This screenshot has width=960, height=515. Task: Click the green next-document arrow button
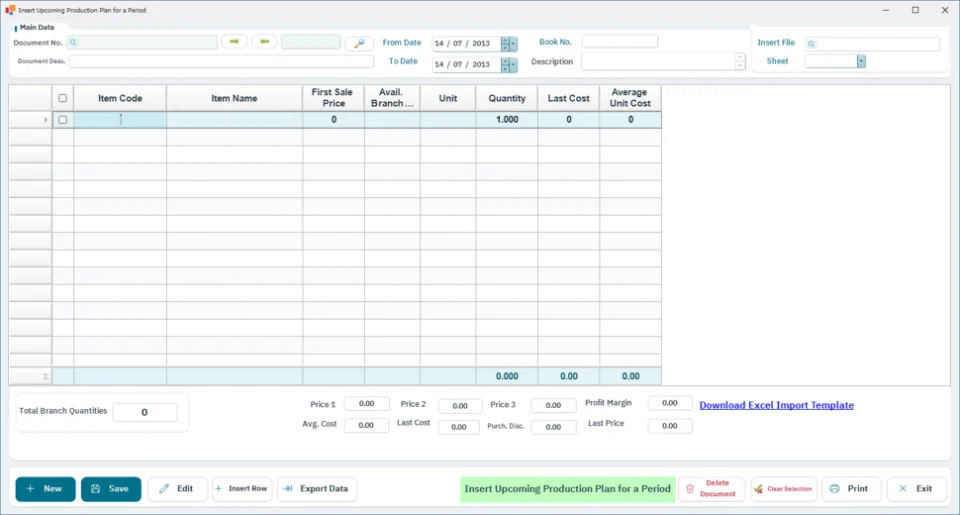[x=234, y=42]
